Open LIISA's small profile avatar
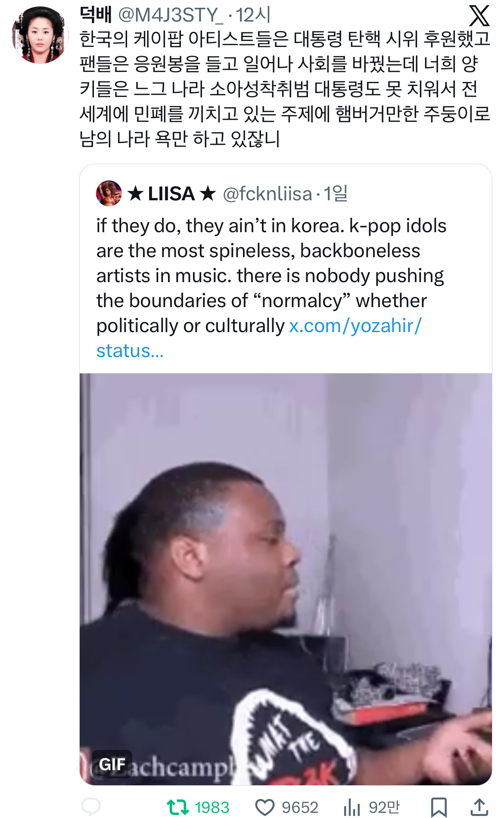 coord(109,193)
